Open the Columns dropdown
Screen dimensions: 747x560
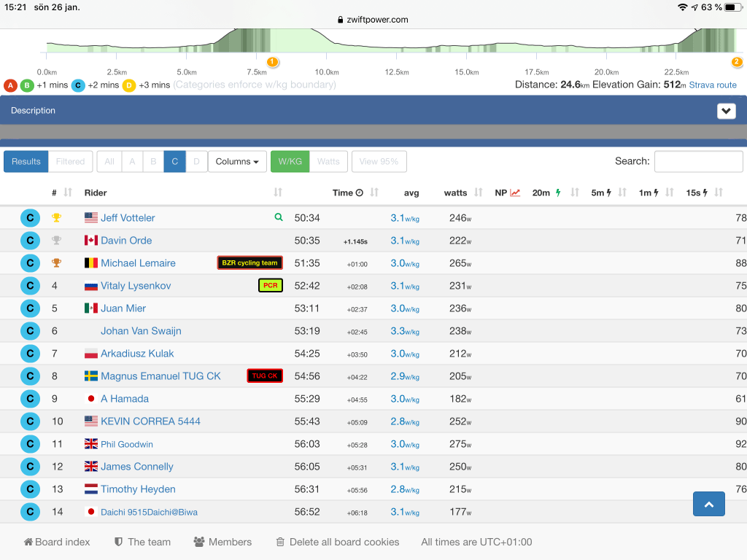point(238,161)
